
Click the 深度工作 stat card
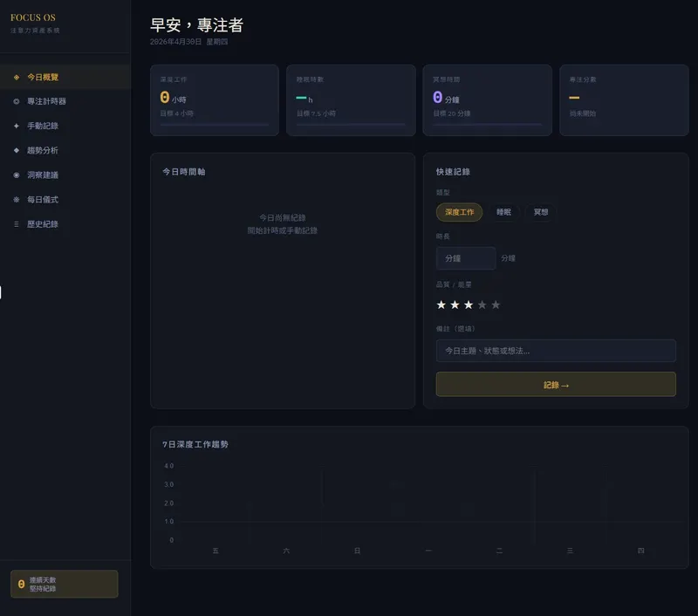coord(215,100)
